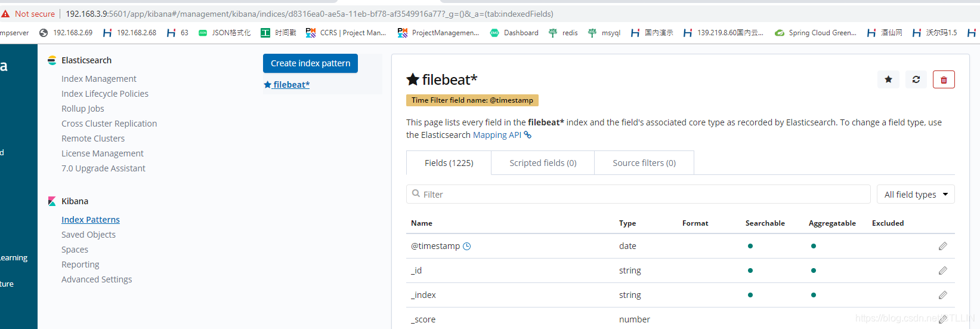Sort the table by the Name column header
Viewport: 980px width, 329px height.
click(422, 223)
